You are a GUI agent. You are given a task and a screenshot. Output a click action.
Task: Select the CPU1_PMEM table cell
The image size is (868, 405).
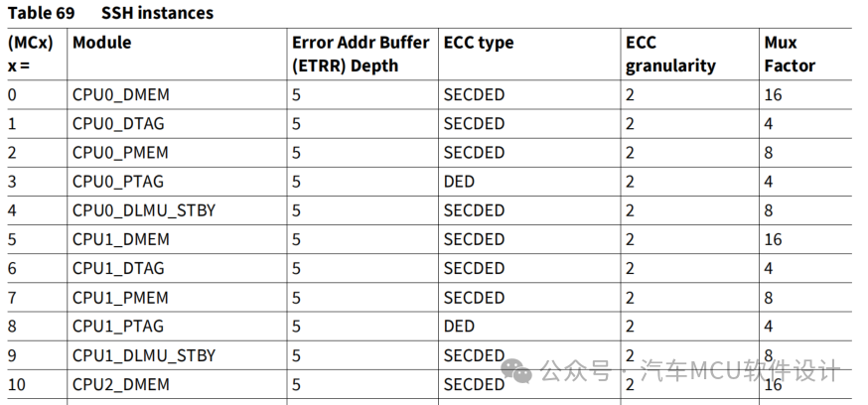tap(120, 298)
